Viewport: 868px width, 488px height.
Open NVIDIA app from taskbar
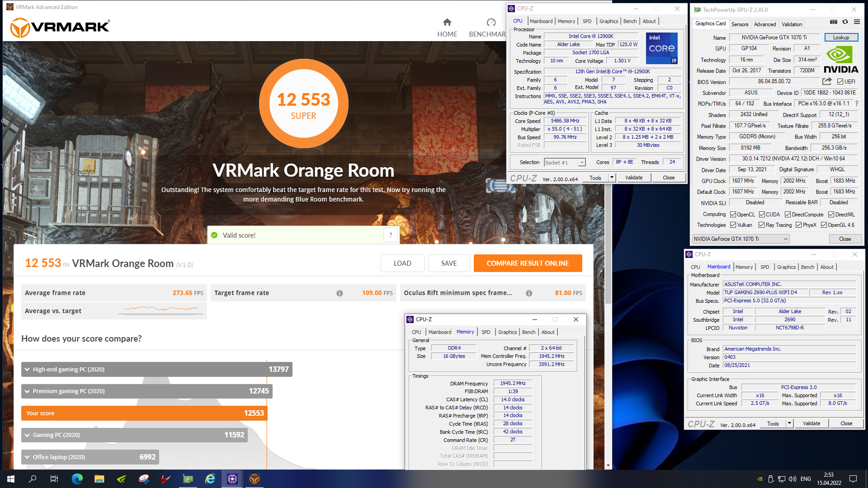pyautogui.click(x=122, y=479)
